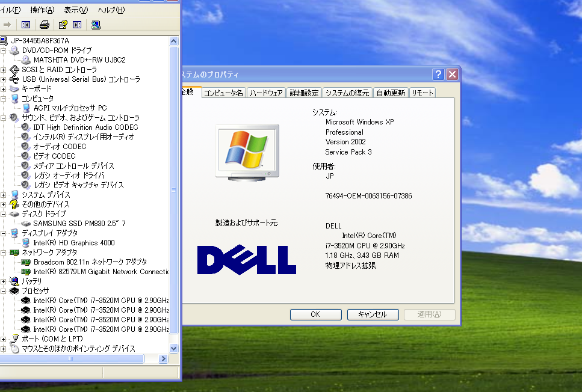Select SAMSUNG SSD PM830 disk drive
582x392 pixels.
click(x=79, y=223)
